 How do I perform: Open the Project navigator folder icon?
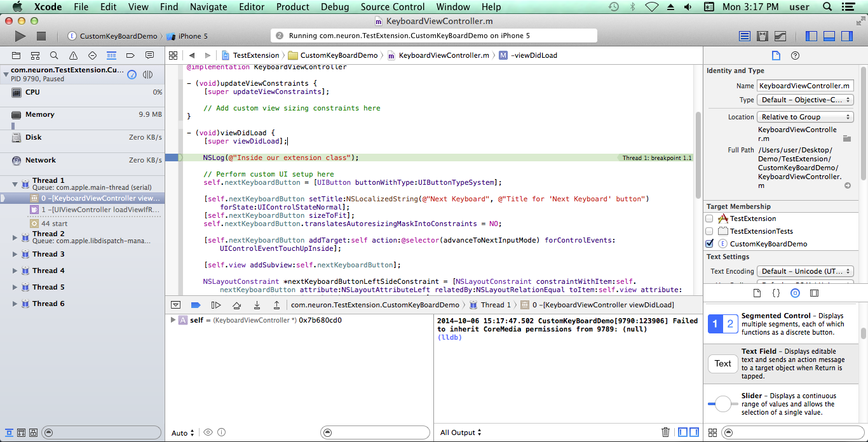[16, 55]
